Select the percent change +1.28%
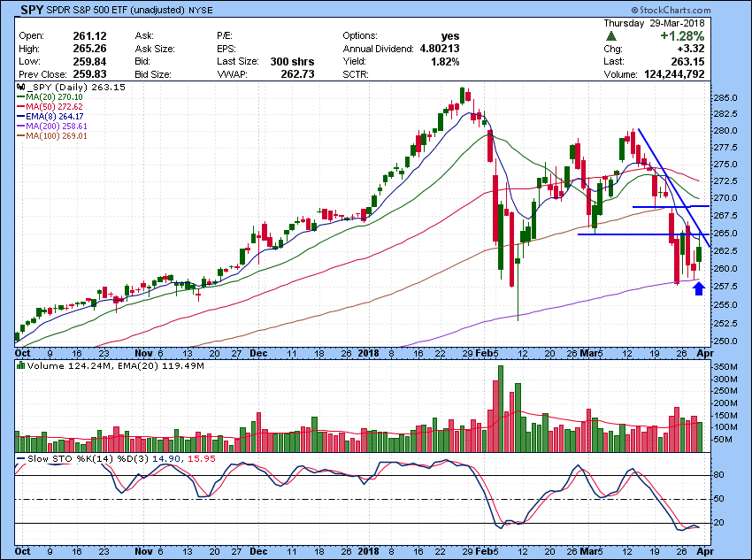This screenshot has width=752, height=560. (682, 36)
